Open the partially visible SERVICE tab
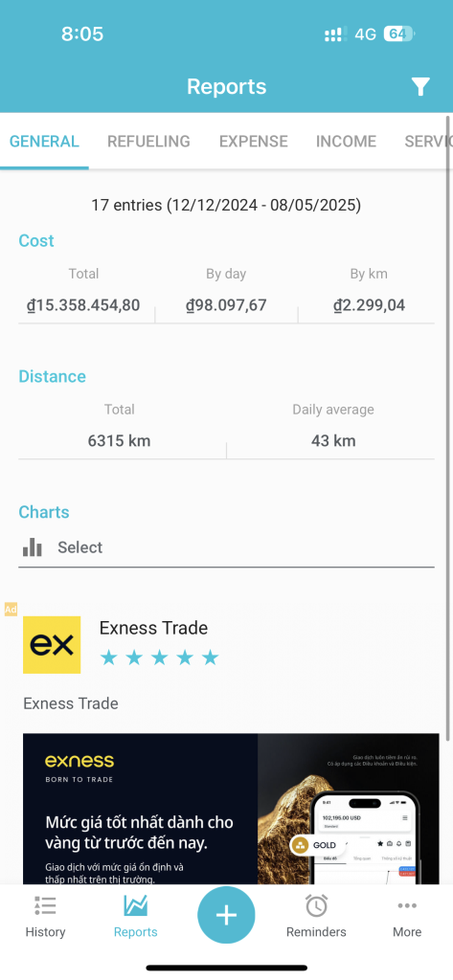 coord(428,142)
